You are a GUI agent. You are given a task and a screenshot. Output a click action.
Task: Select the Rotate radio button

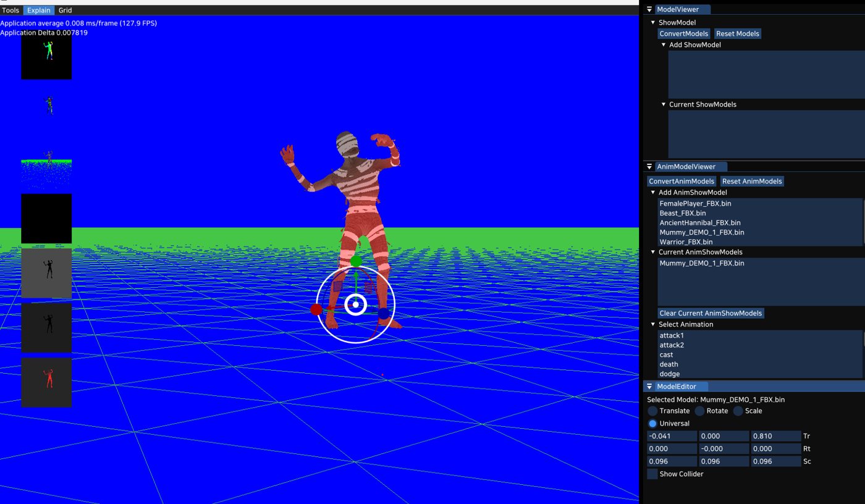point(699,411)
